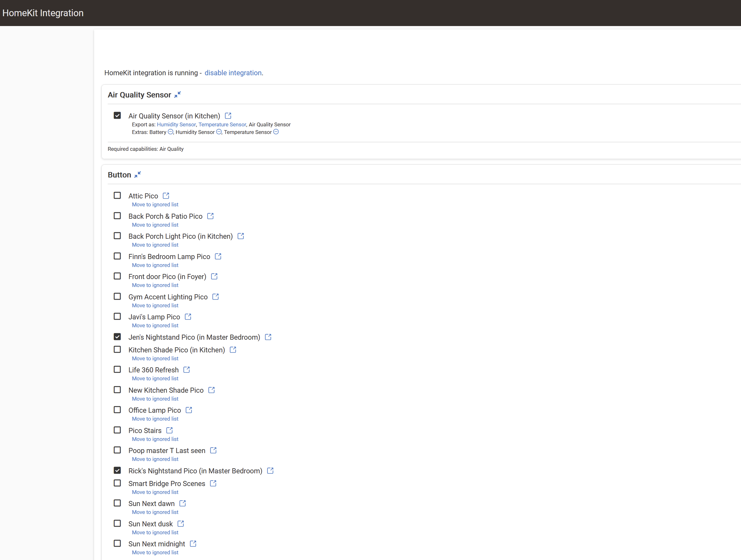Remove Battery extra with minus icon
Viewport: 741px width, 560px height.
170,132
